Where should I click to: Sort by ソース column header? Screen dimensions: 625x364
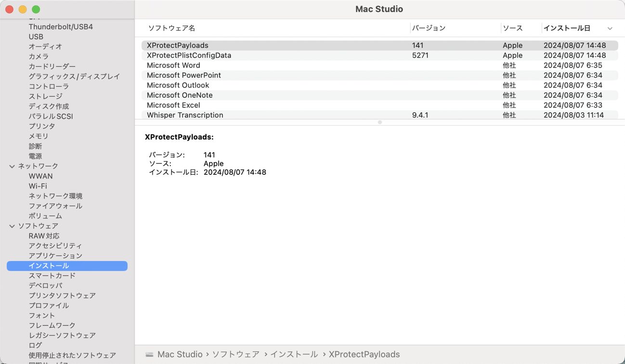pos(512,28)
